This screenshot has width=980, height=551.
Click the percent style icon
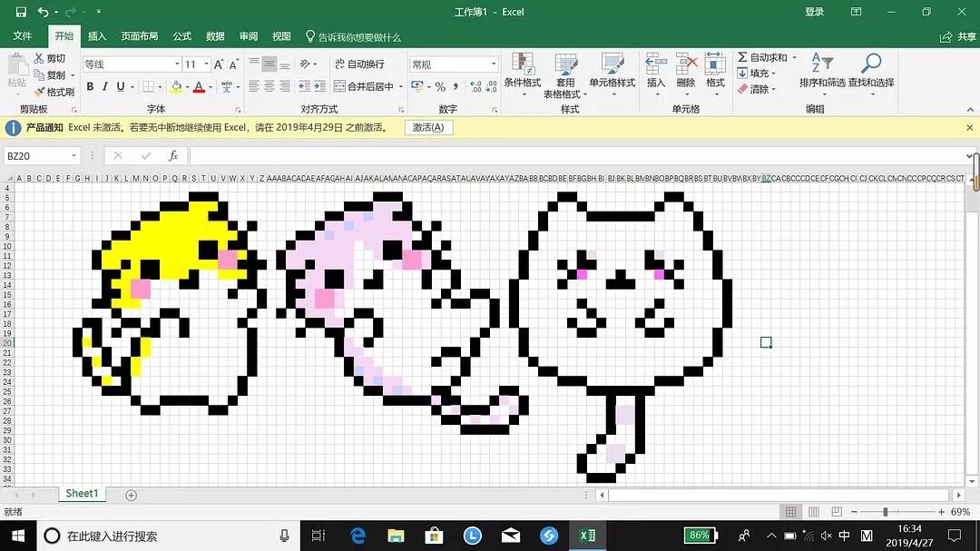pos(440,86)
